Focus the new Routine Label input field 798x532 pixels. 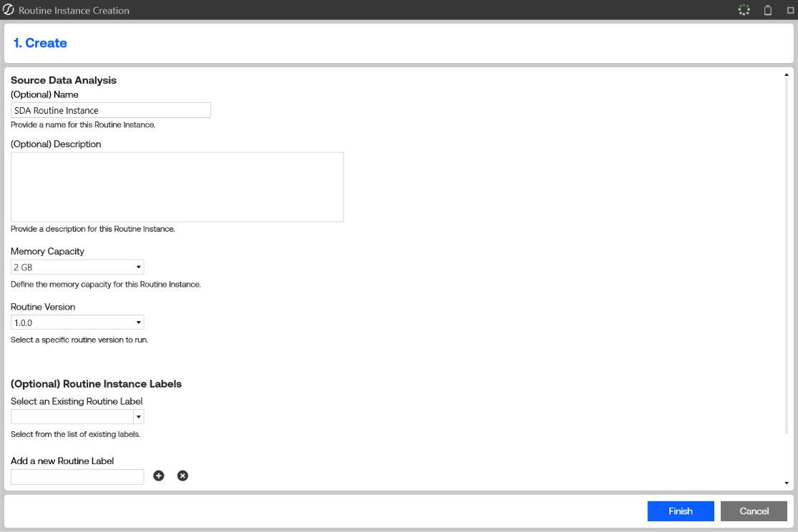(x=77, y=476)
